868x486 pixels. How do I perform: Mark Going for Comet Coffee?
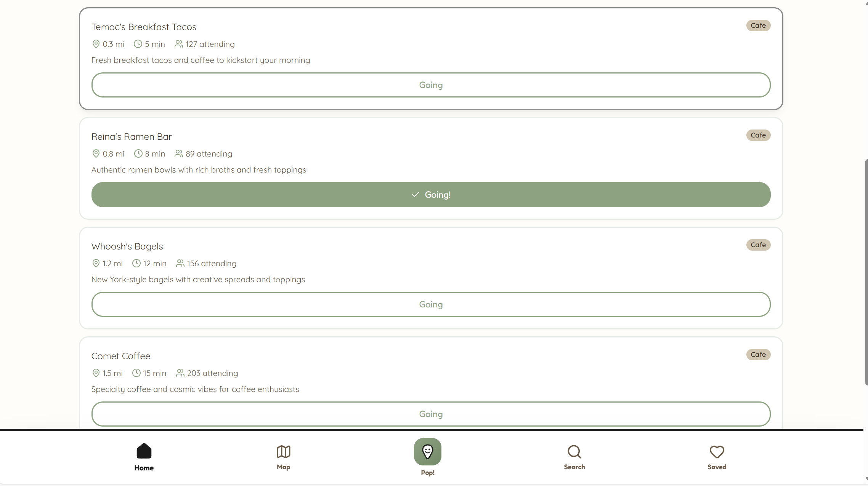pos(431,414)
